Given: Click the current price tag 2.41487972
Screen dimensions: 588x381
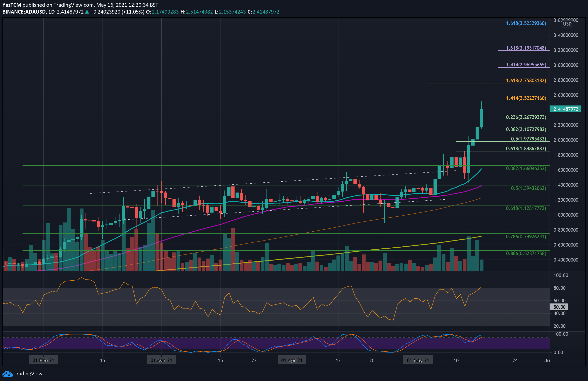Looking at the screenshot, I should pyautogui.click(x=565, y=109).
